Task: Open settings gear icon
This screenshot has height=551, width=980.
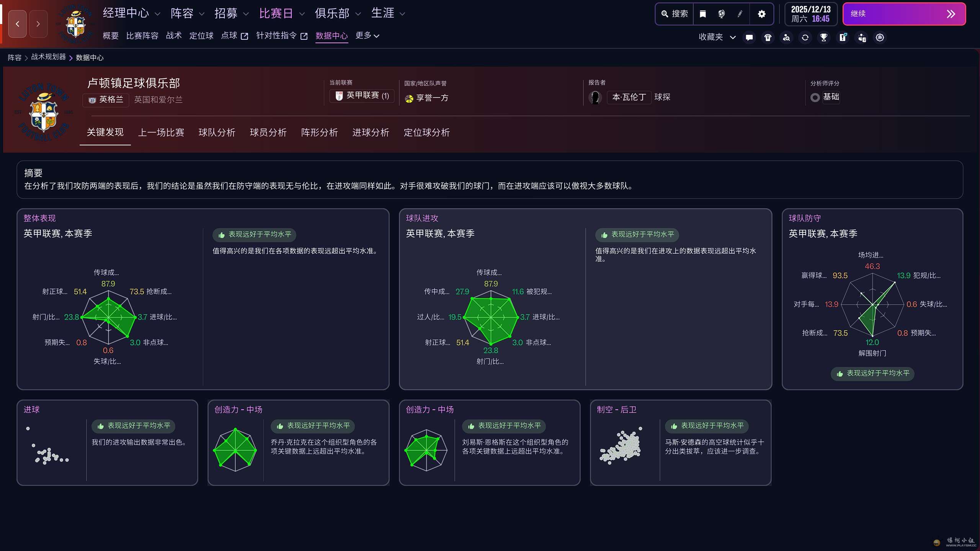Action: click(762, 14)
